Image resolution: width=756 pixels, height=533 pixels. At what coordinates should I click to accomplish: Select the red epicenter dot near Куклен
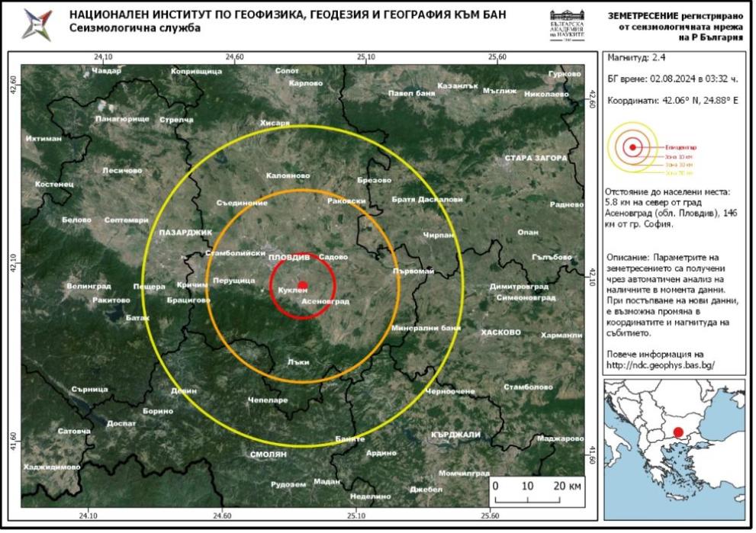(x=302, y=286)
